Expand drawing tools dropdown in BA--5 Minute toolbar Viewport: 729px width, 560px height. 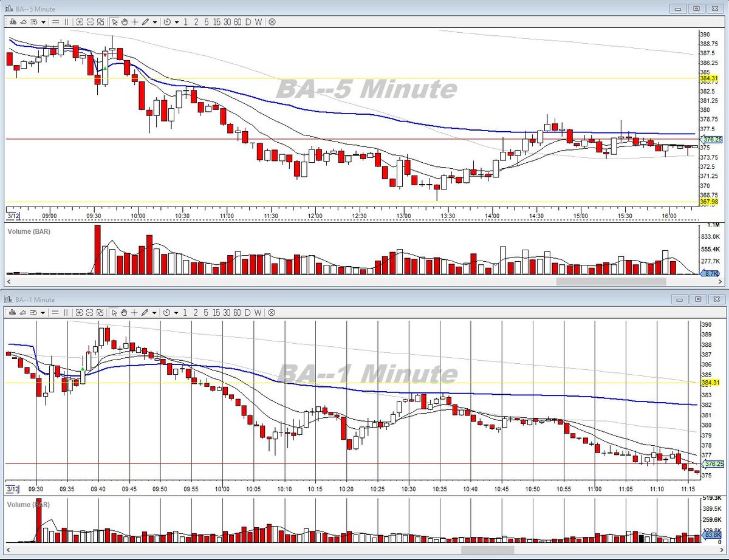tap(155, 22)
